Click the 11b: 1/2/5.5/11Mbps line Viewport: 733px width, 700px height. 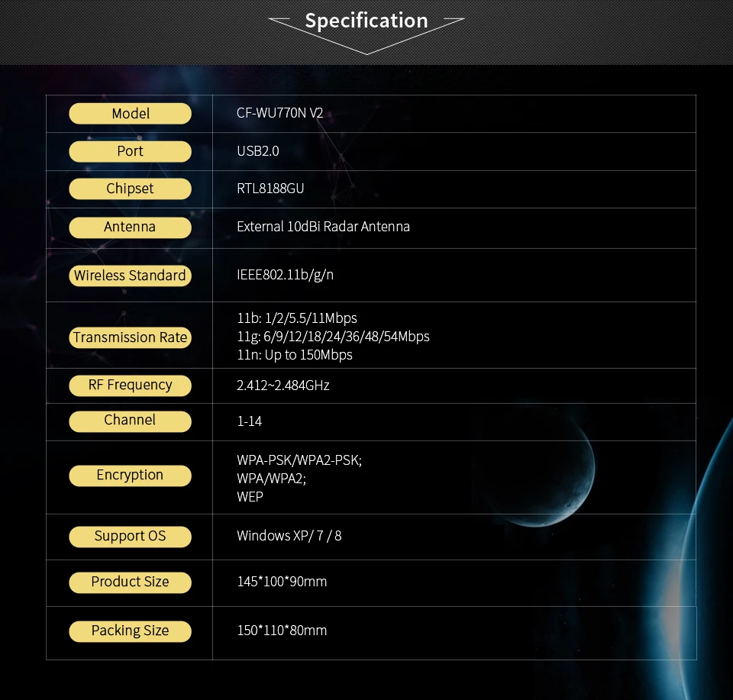coord(297,318)
